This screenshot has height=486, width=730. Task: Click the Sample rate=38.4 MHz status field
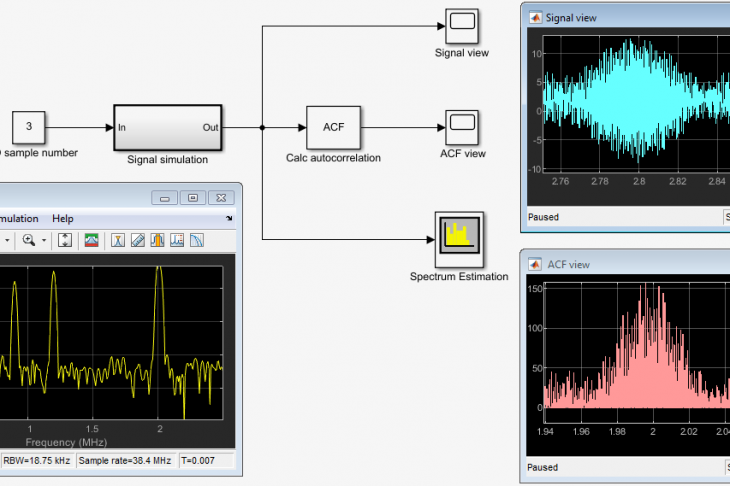pyautogui.click(x=125, y=461)
